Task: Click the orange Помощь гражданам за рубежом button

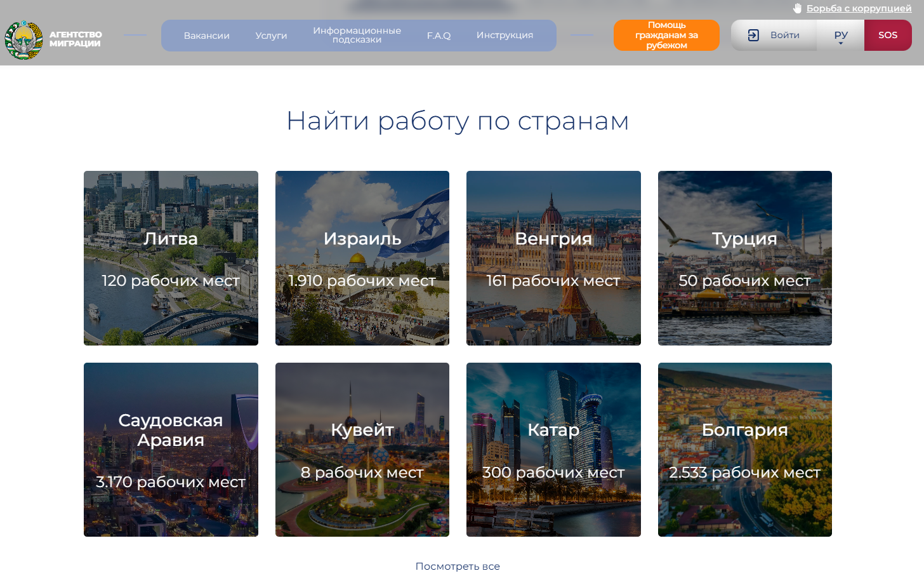Action: (666, 36)
